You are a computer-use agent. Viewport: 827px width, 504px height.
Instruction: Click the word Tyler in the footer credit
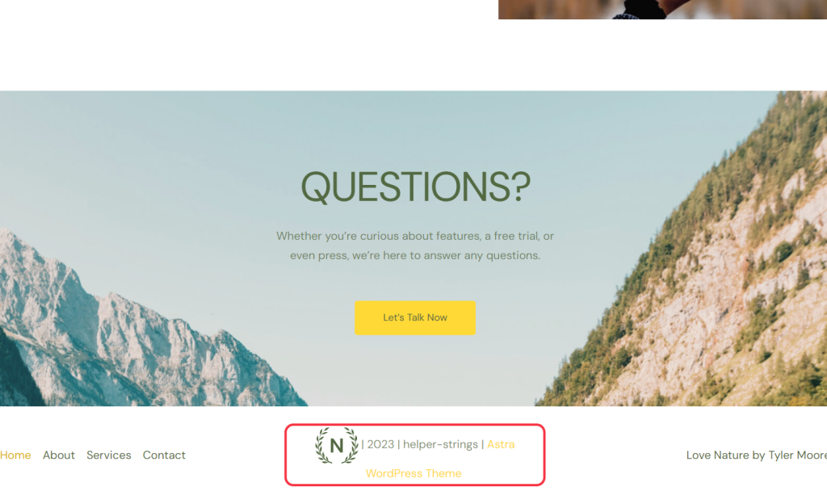[781, 455]
